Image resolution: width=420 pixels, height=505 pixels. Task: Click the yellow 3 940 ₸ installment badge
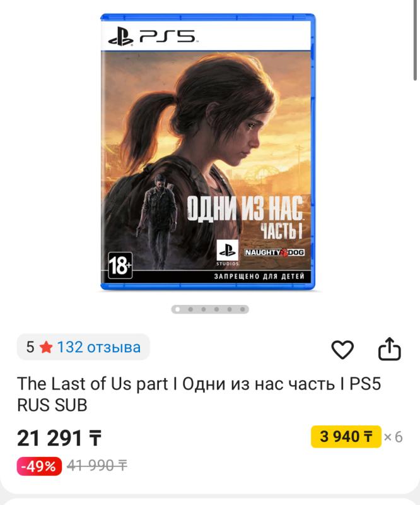coord(346,436)
